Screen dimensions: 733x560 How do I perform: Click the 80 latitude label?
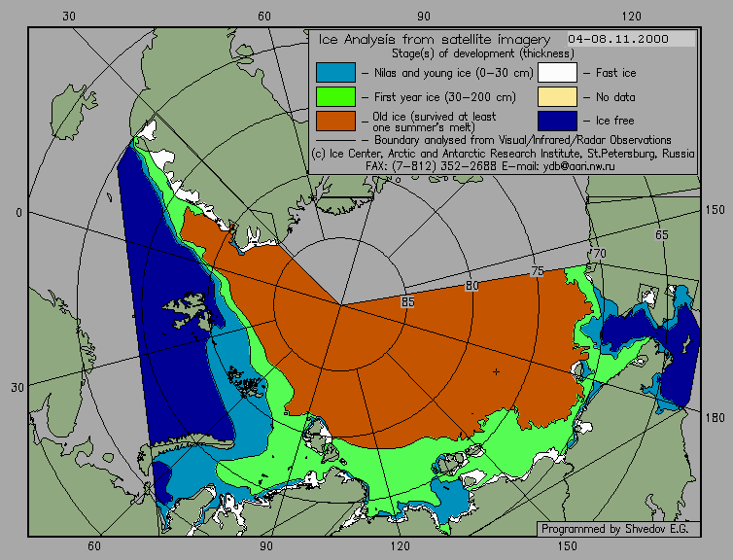471,286
